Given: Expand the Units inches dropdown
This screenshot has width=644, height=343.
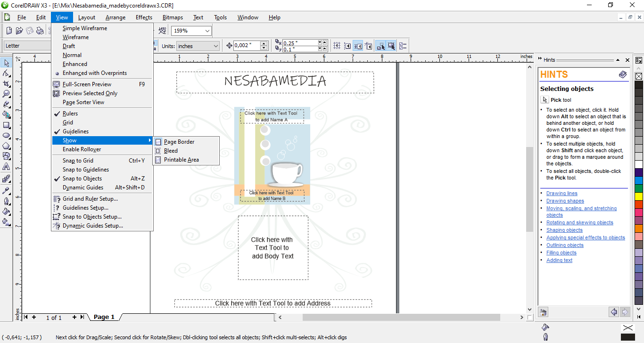Looking at the screenshot, I should point(216,46).
